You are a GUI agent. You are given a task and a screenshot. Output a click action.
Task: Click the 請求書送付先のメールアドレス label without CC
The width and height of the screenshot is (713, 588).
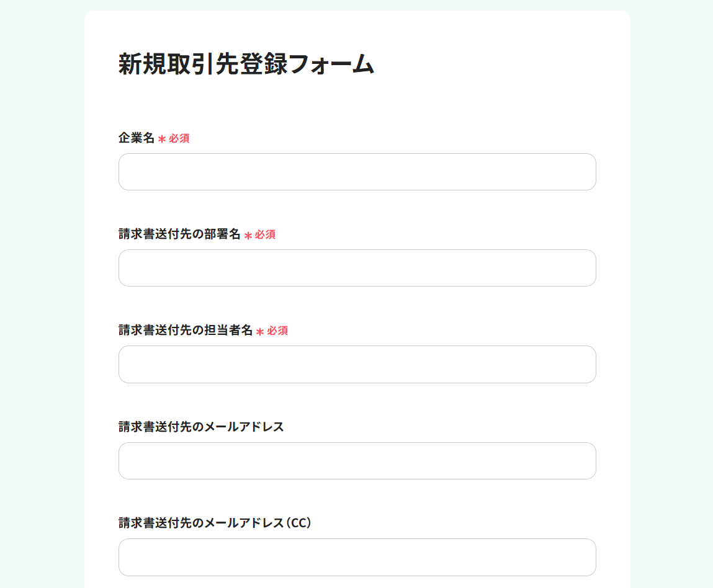pos(201,427)
